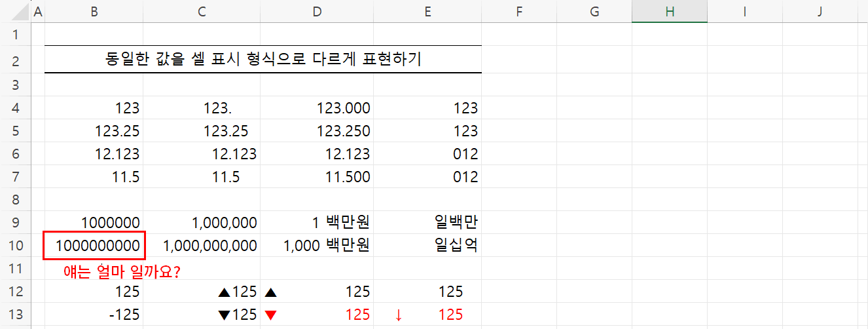Select row header 6

15,154
